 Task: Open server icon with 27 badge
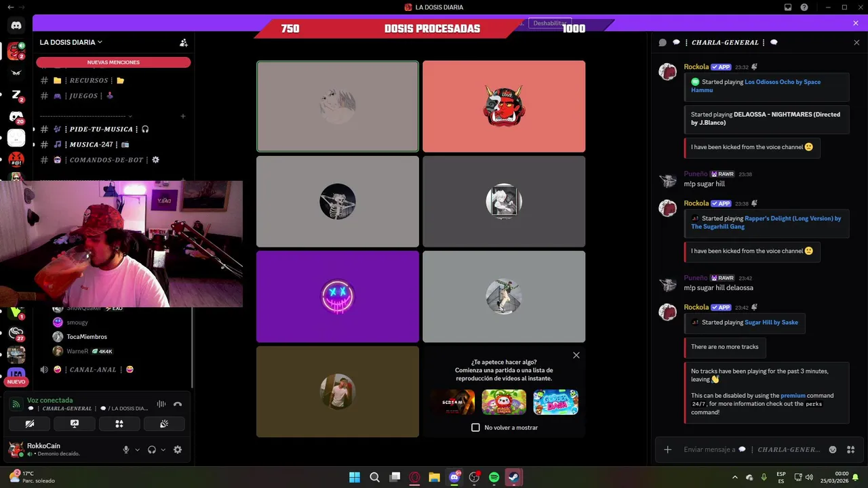tap(16, 333)
